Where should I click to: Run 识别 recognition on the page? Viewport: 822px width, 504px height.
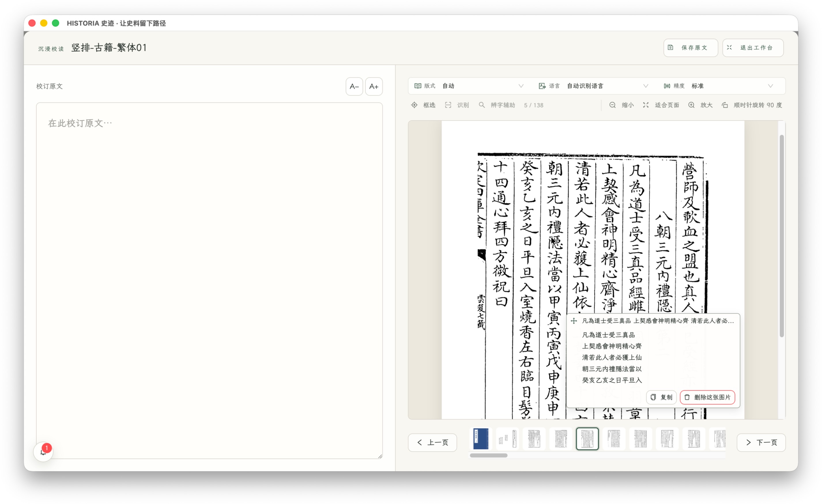457,105
